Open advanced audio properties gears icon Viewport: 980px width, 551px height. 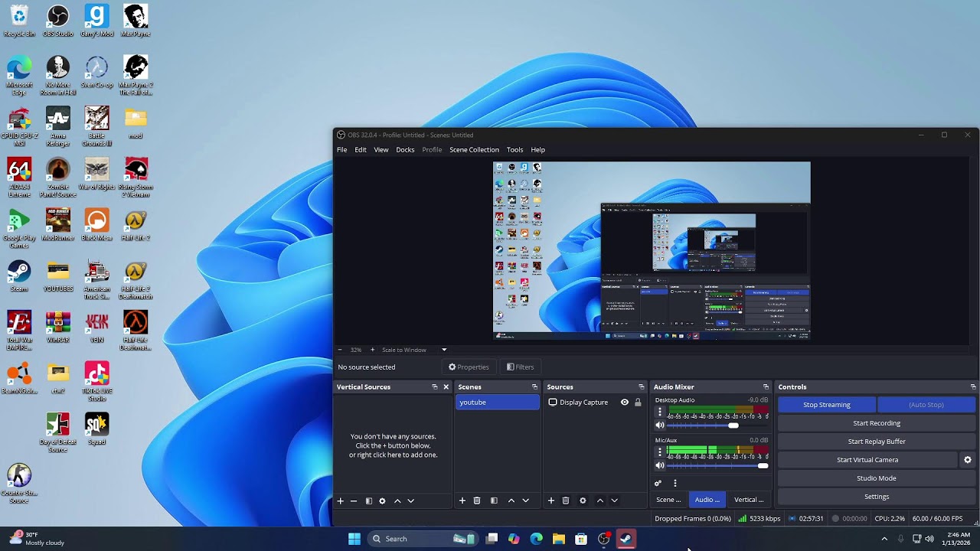658,483
